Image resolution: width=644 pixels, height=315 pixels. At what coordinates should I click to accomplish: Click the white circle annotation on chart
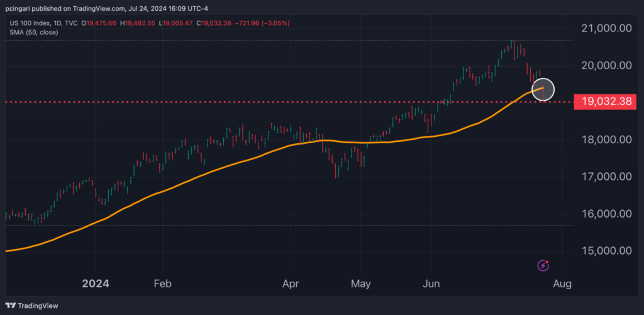click(543, 90)
